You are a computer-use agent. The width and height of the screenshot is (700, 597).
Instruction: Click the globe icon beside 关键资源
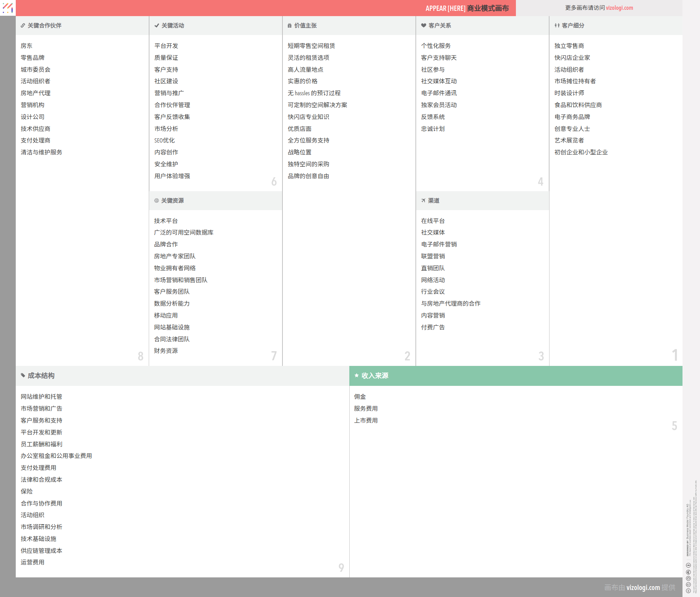[156, 201]
